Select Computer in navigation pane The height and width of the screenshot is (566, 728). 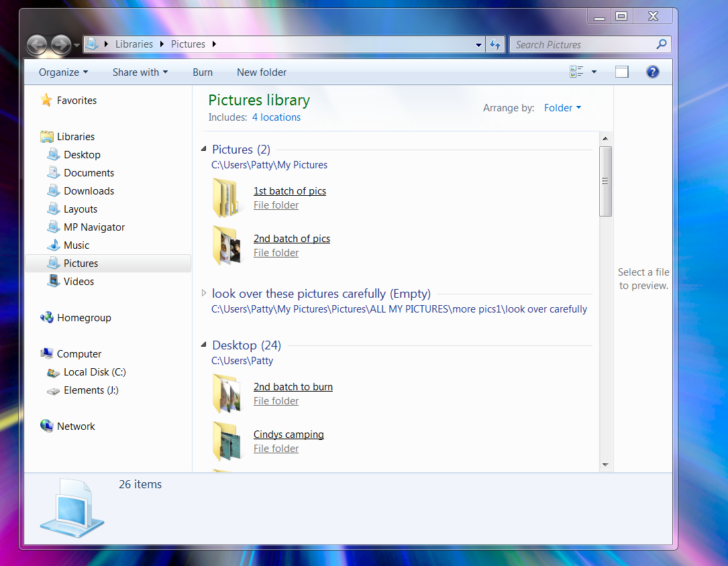(79, 353)
